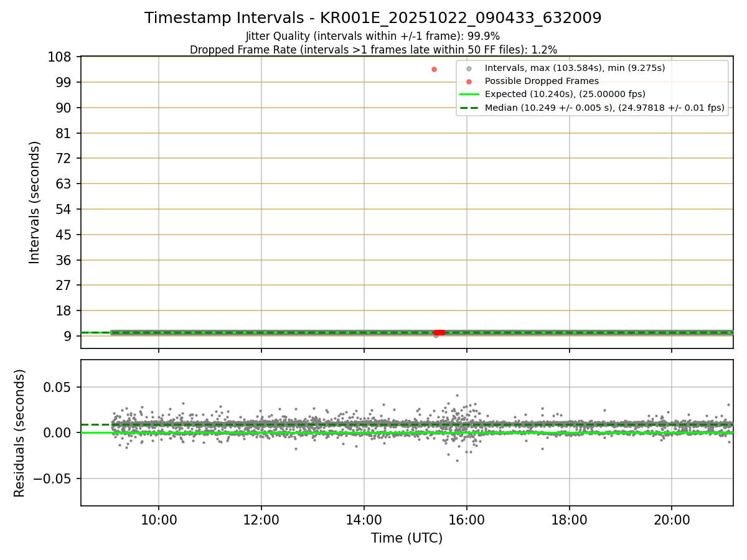
Task: Click the 'Intervals, max (103.584s), min (9.275s)' legend entry
Action: (575, 68)
